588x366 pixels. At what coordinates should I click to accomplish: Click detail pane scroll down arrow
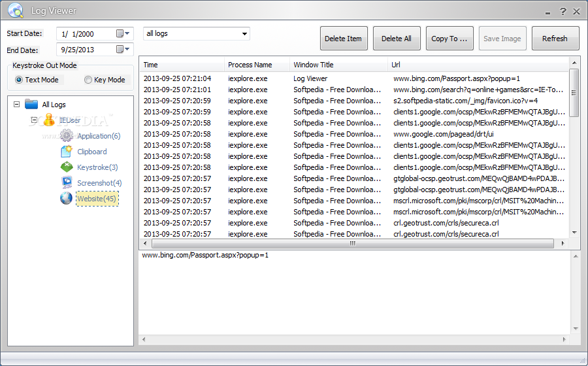pyautogui.click(x=576, y=329)
